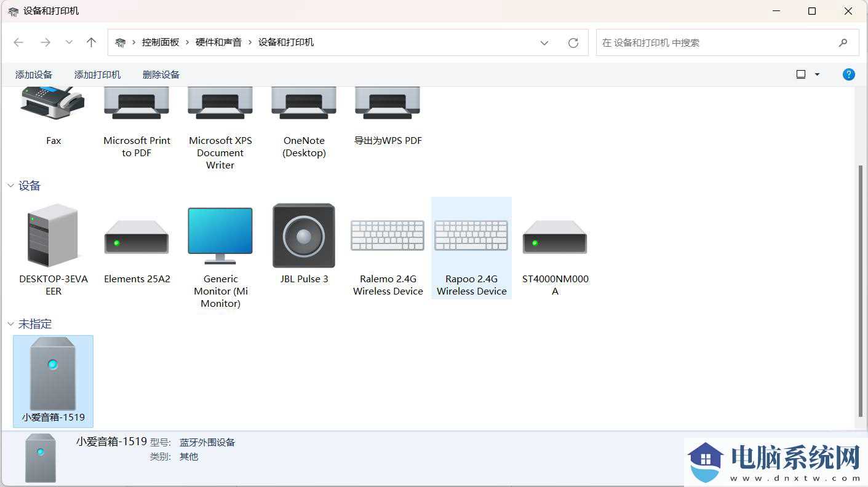Select the ST4000NM000A drive icon

pyautogui.click(x=555, y=237)
